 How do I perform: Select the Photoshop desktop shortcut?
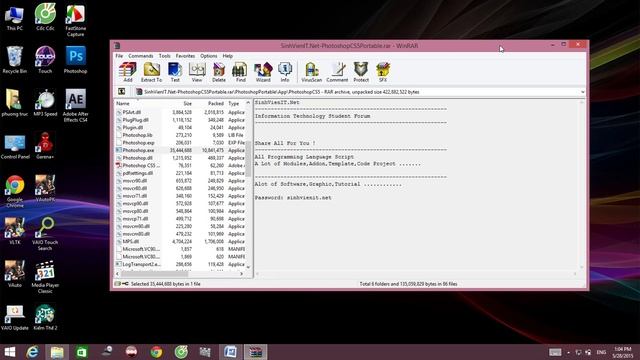coord(76,60)
